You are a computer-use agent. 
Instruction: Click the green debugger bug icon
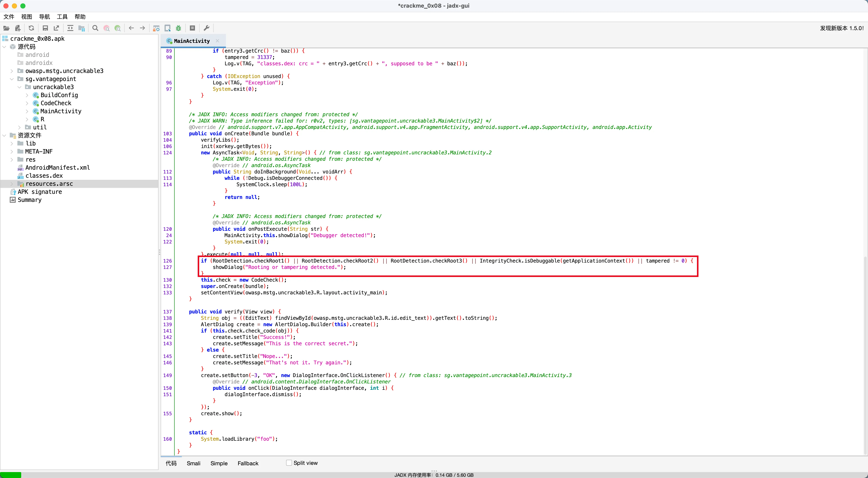(179, 28)
